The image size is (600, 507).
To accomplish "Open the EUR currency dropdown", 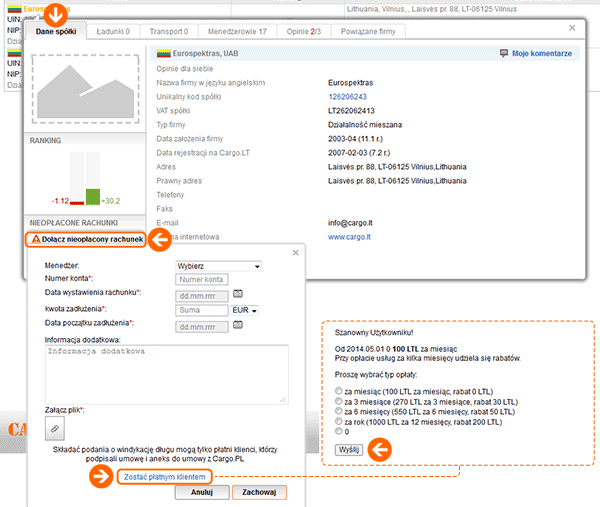I will (245, 310).
